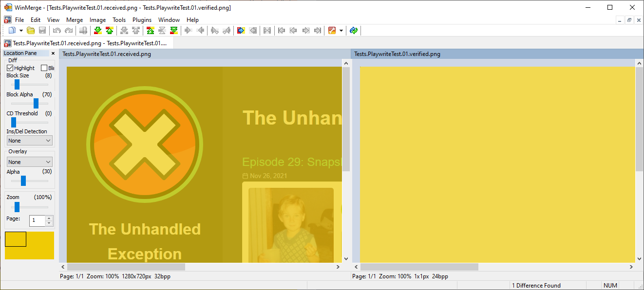
Task: Open the Ins/Del Detection dropdown
Action: click(x=30, y=141)
